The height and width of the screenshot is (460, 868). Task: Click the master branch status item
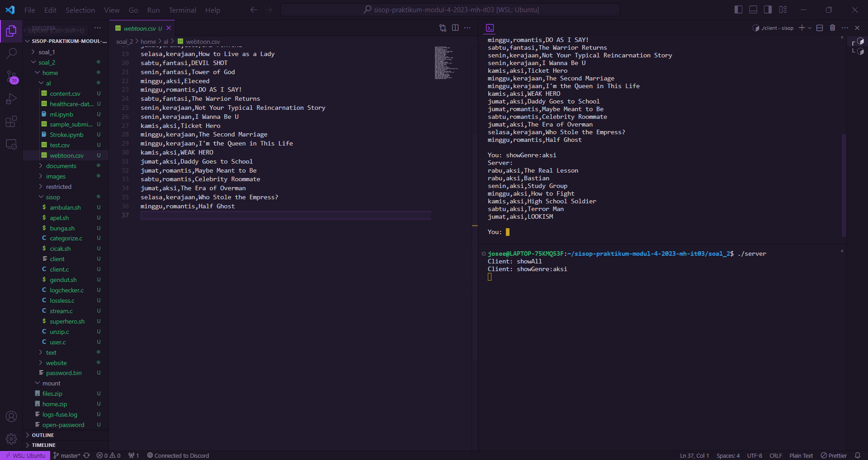(66, 455)
